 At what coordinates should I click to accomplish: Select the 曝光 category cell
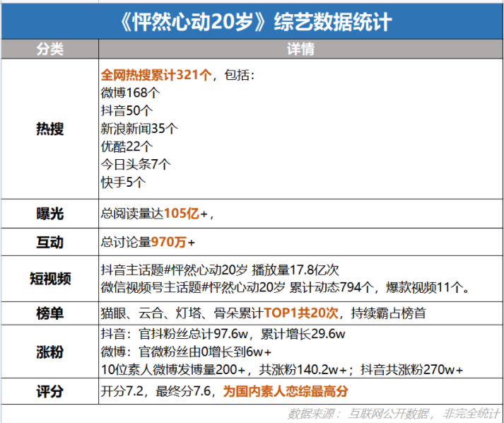click(x=49, y=214)
